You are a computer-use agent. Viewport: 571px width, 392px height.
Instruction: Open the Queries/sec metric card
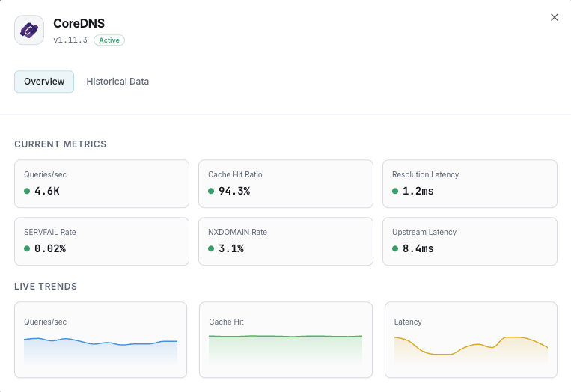coord(102,183)
